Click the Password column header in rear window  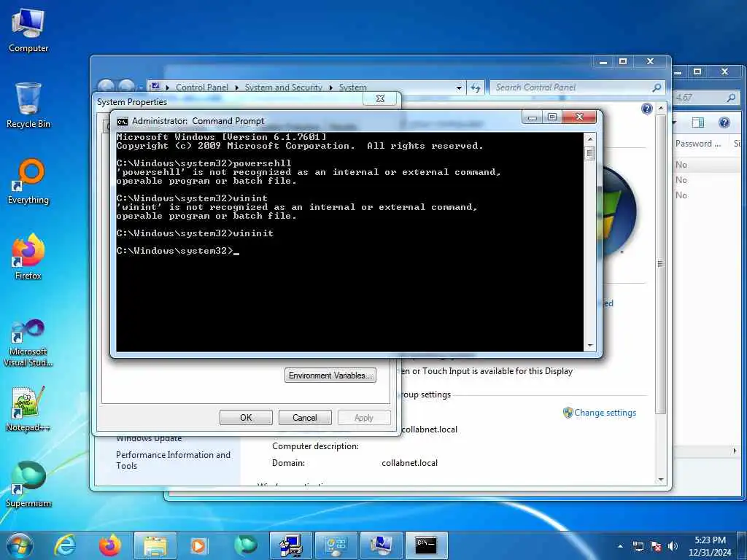tap(698, 144)
